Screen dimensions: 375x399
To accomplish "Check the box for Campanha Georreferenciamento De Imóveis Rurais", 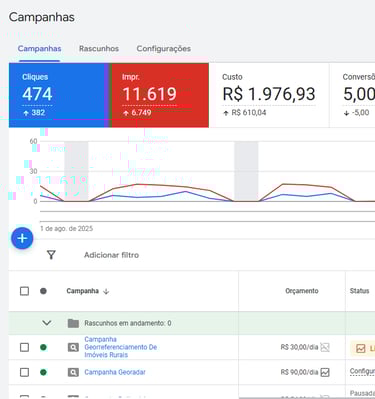I will [24, 347].
